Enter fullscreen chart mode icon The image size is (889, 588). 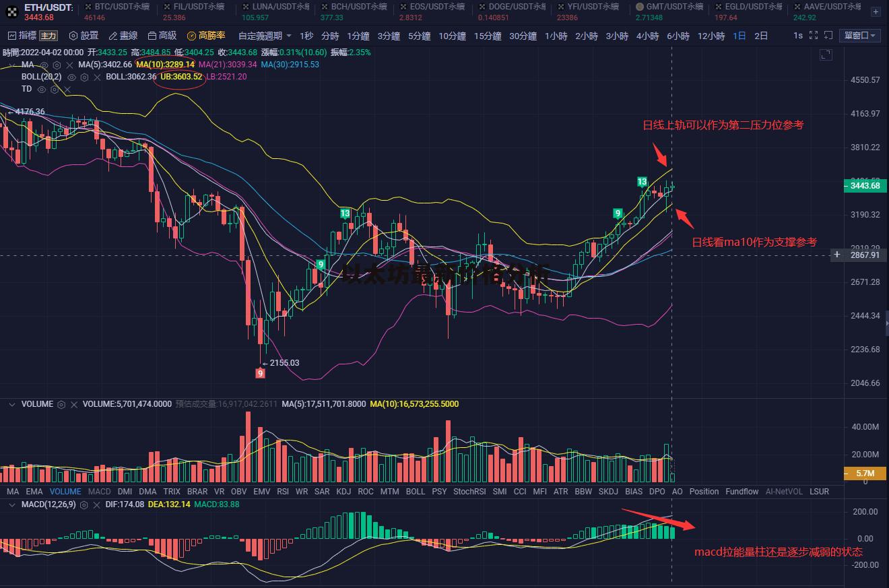pyautogui.click(x=814, y=36)
